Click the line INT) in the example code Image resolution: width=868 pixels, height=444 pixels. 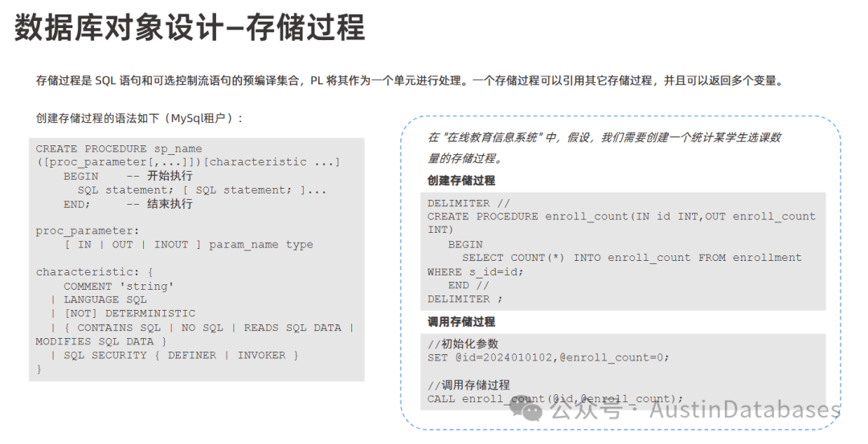(440, 229)
